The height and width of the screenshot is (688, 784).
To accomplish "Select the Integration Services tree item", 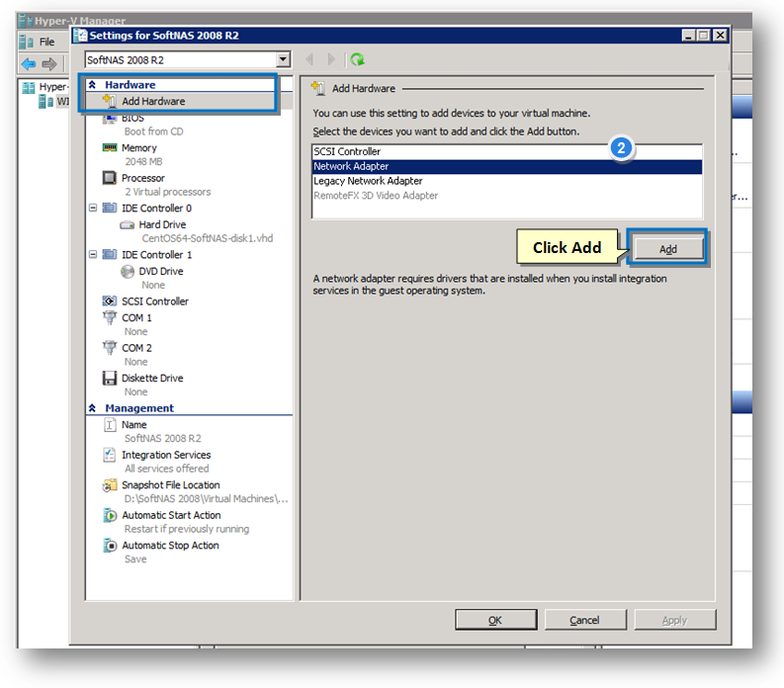I will [x=166, y=455].
